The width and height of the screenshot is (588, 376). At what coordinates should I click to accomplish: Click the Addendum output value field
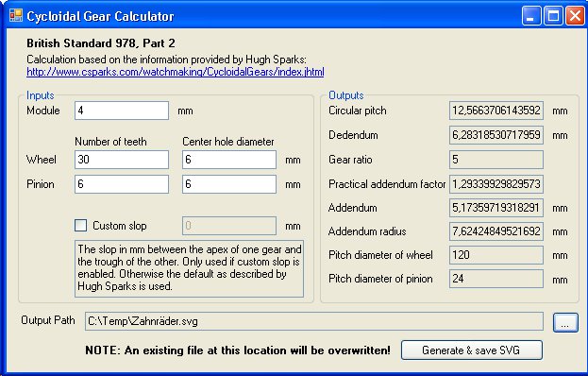click(x=496, y=208)
